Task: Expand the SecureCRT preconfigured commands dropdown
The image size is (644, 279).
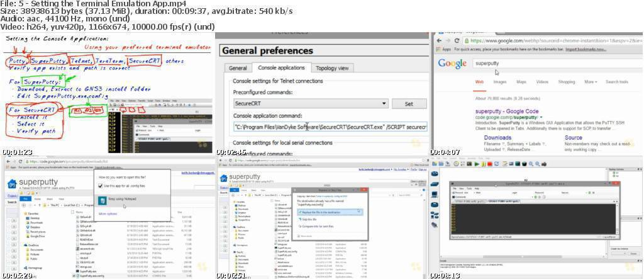Action: 311,104
